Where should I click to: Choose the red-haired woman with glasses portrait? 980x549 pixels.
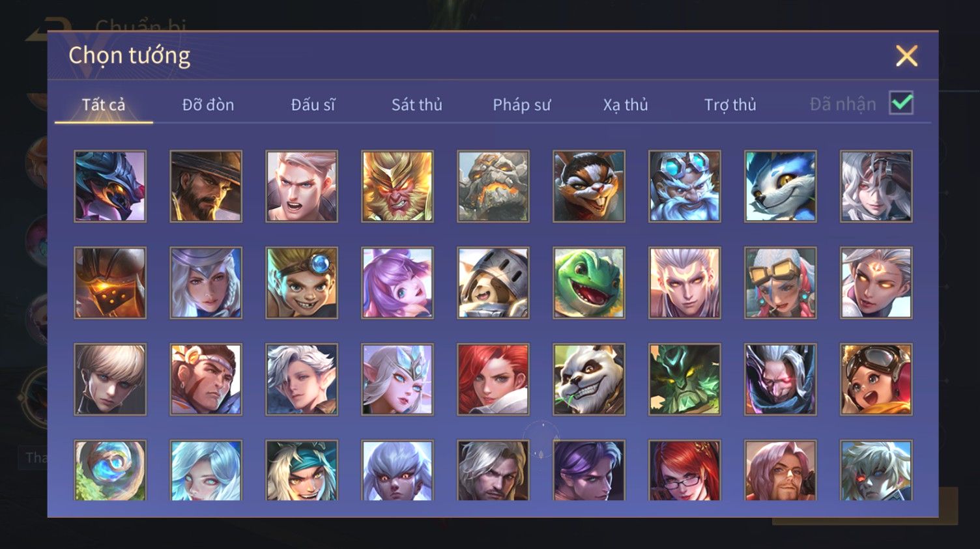click(685, 470)
